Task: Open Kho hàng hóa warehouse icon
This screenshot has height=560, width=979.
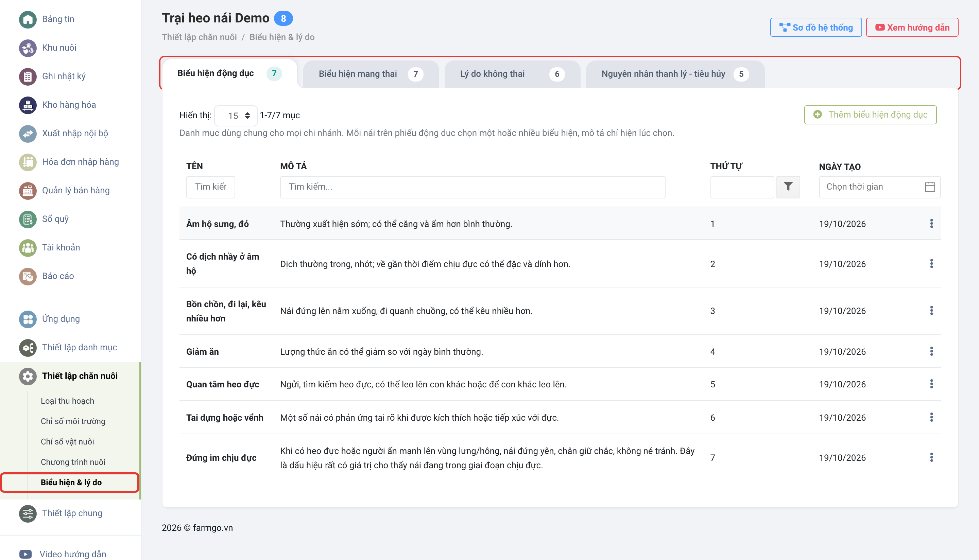Action: click(x=28, y=105)
